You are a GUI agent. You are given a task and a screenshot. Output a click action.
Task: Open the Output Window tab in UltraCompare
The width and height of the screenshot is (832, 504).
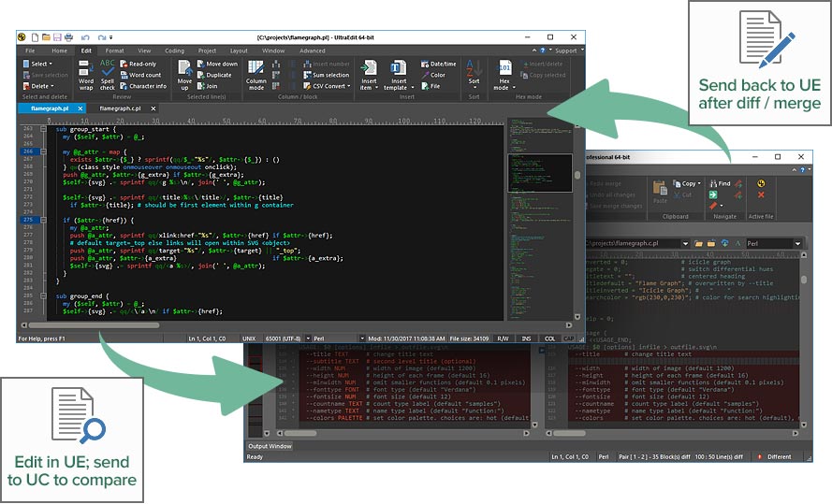(x=270, y=446)
